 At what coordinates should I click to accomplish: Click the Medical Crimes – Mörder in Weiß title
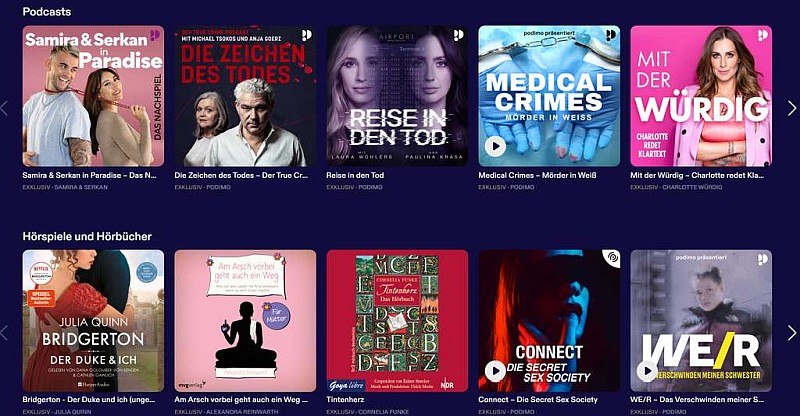click(x=538, y=175)
